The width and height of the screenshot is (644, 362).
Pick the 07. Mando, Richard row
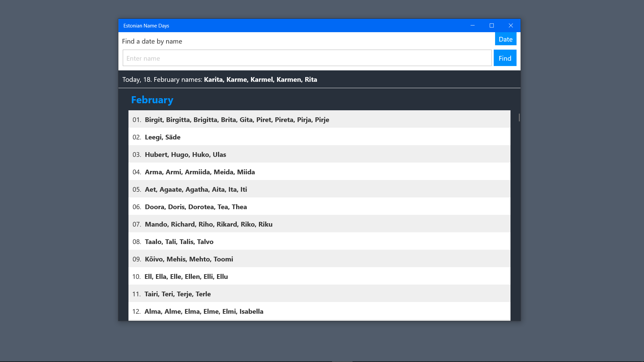pyautogui.click(x=319, y=224)
